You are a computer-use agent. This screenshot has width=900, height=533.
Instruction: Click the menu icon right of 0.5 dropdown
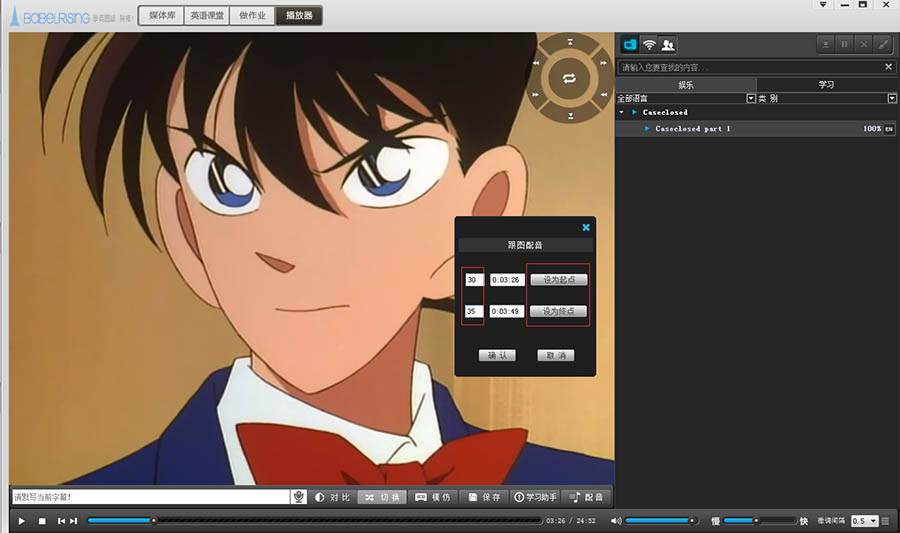click(x=885, y=521)
